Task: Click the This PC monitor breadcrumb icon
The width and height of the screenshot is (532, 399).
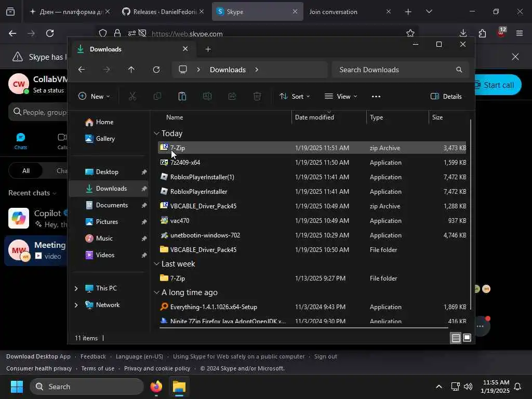Action: 183,70
